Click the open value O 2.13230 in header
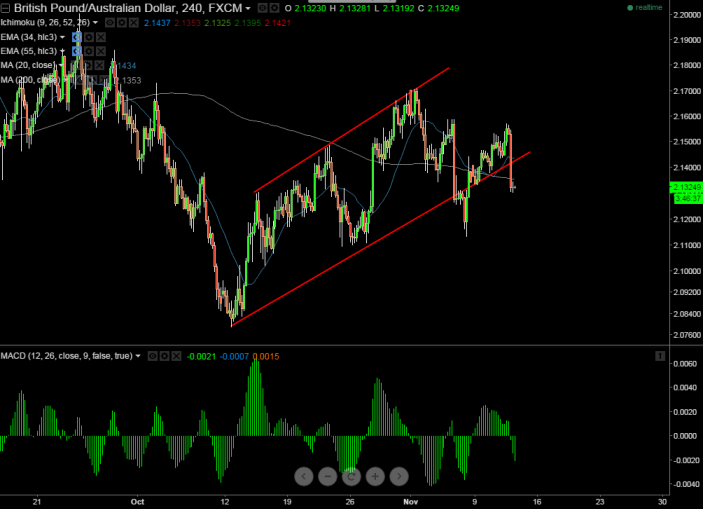Viewport: 703px width, 509px height. coord(305,8)
